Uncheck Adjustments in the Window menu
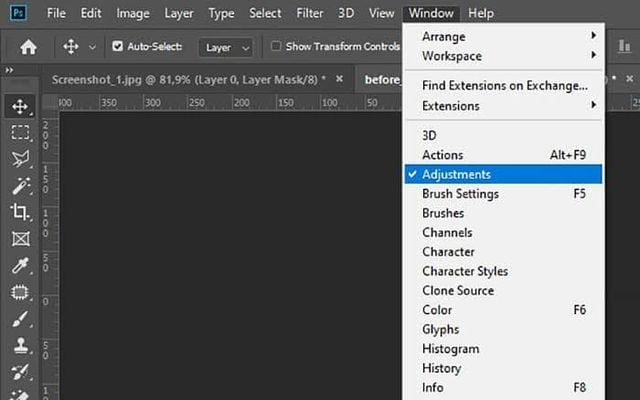 (x=456, y=174)
